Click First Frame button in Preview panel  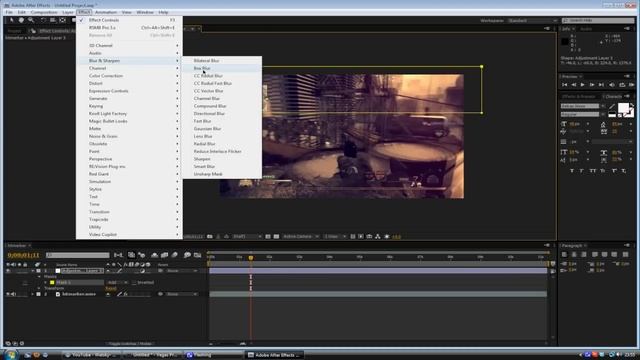[564, 85]
